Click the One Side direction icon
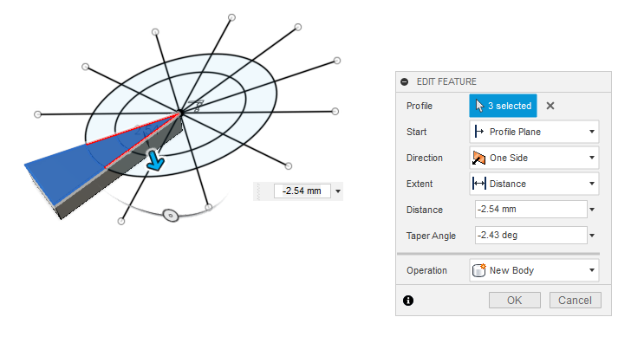 tap(479, 158)
